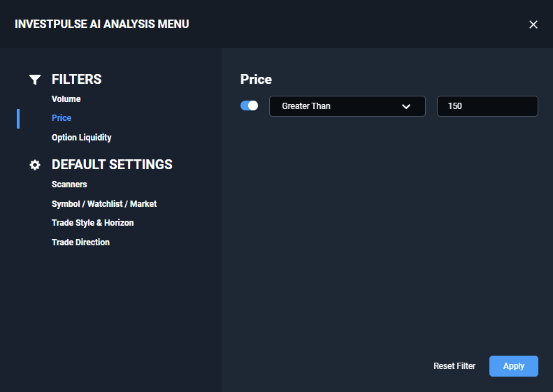553x392 pixels.
Task: Click the Filters funnel icon
Action: pos(35,80)
